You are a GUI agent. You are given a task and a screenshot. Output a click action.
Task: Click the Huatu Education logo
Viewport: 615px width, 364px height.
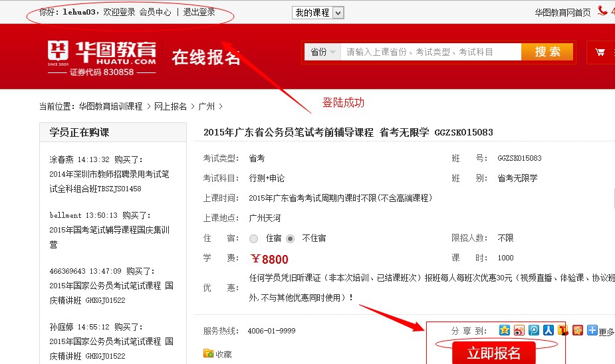click(102, 58)
